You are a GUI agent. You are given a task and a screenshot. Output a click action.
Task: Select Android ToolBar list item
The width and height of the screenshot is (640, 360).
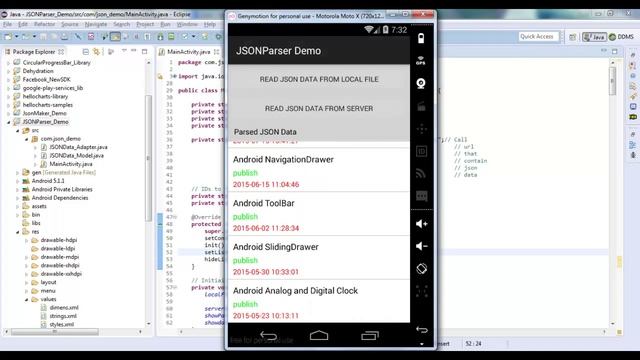point(319,214)
